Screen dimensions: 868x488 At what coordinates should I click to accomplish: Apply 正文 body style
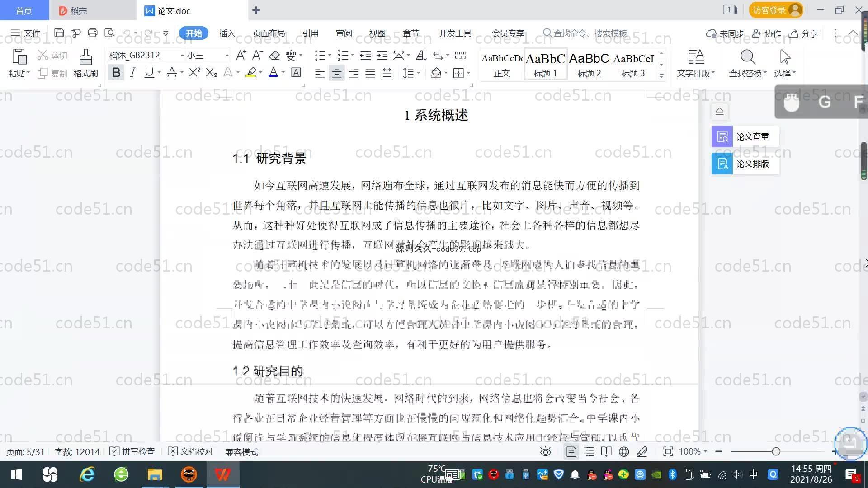502,65
